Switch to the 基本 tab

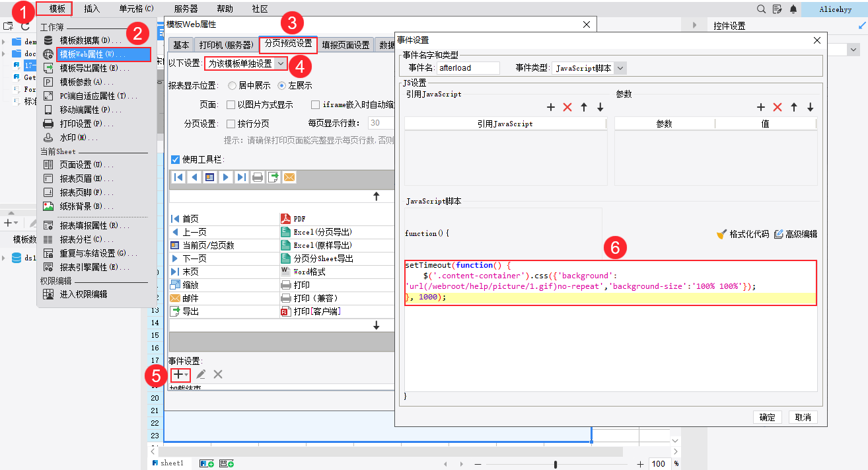pos(181,45)
